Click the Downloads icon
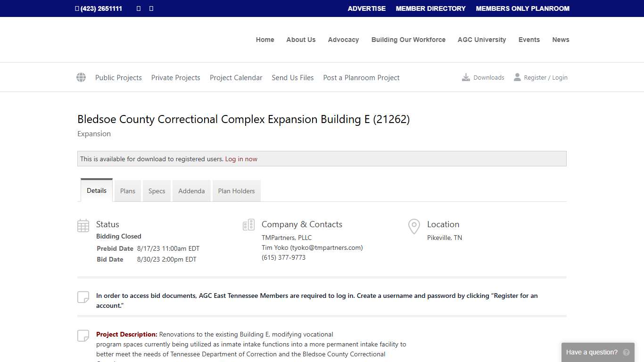Viewport: 644px width, 362px height. pyautogui.click(x=466, y=77)
